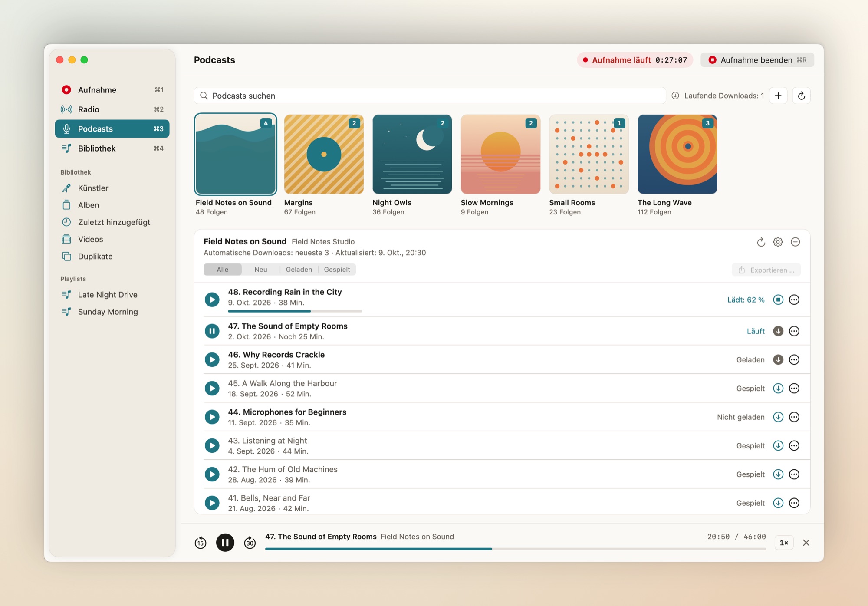
Task: Pause episode 47 in the episode list
Action: 212,331
